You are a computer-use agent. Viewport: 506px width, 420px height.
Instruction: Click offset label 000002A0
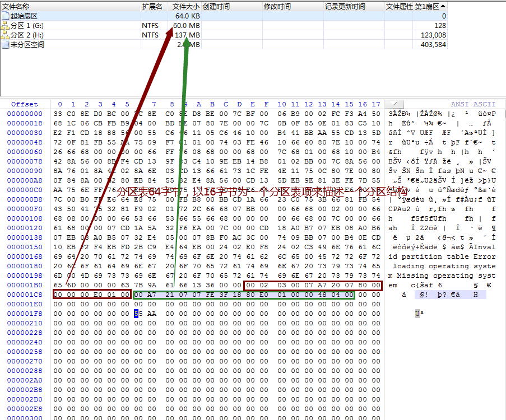click(25, 380)
